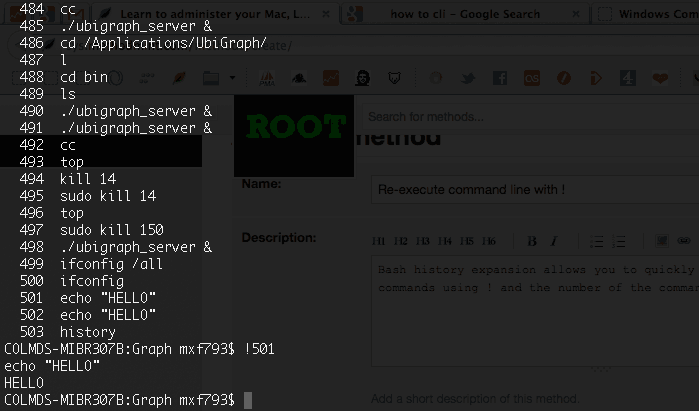Open the feather bookmark icon
This screenshot has width=699, height=411.
tap(179, 78)
